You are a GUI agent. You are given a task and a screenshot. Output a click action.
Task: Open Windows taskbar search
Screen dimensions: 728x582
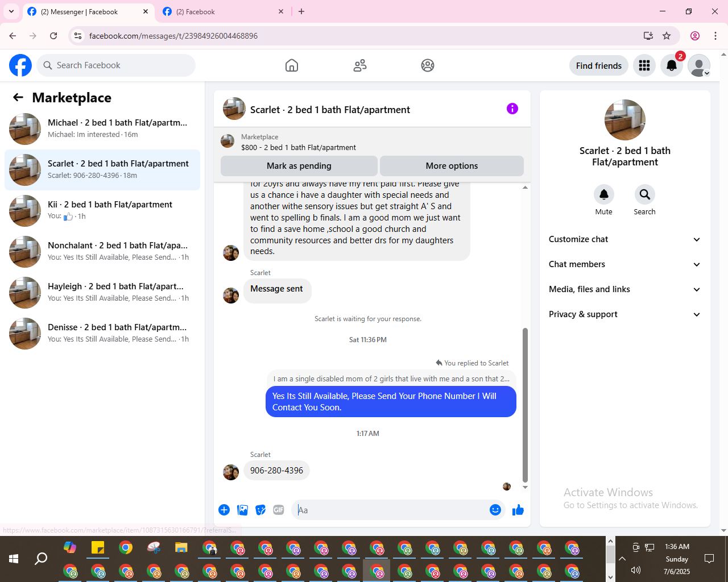(41, 559)
